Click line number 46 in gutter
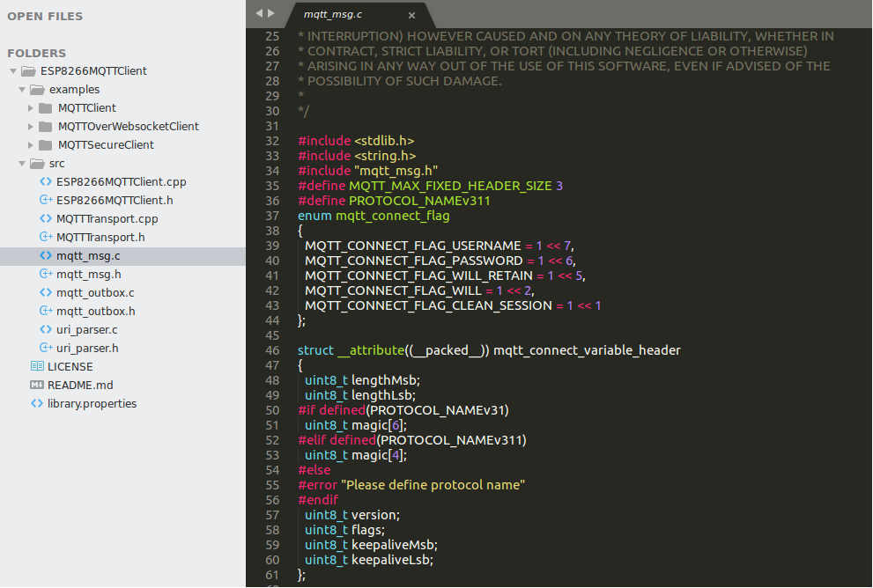 [x=272, y=350]
